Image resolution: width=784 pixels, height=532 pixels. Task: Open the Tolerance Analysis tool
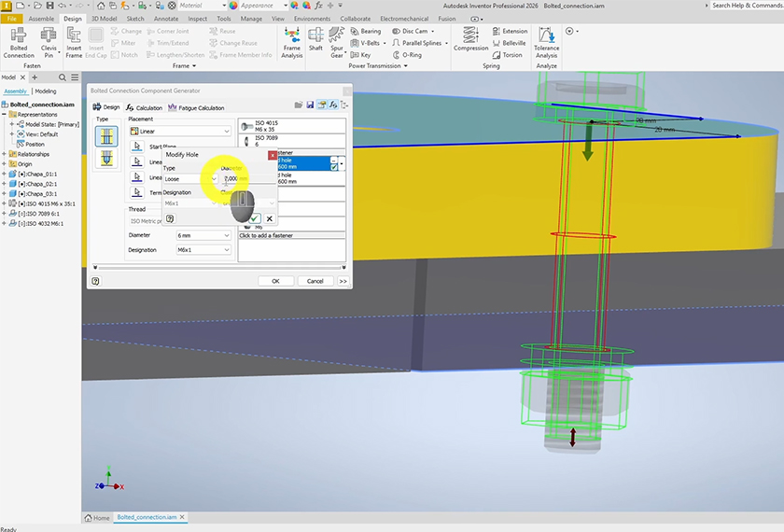547,43
